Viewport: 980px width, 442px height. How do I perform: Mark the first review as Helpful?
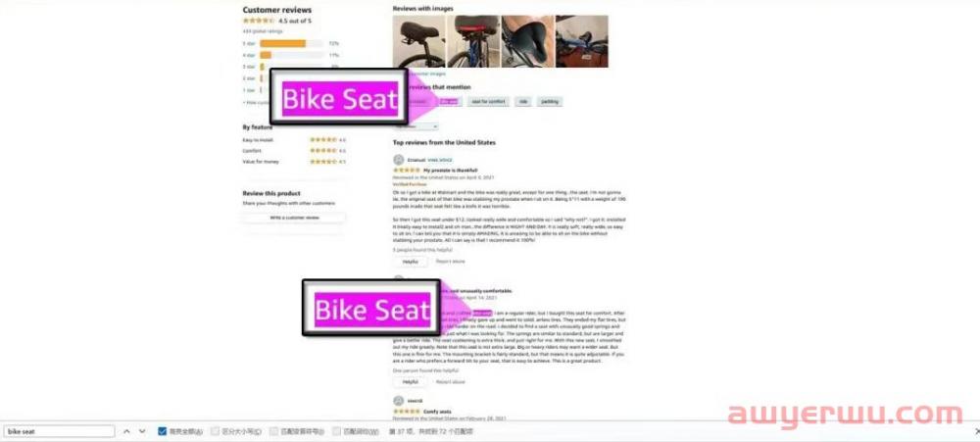[x=410, y=262]
